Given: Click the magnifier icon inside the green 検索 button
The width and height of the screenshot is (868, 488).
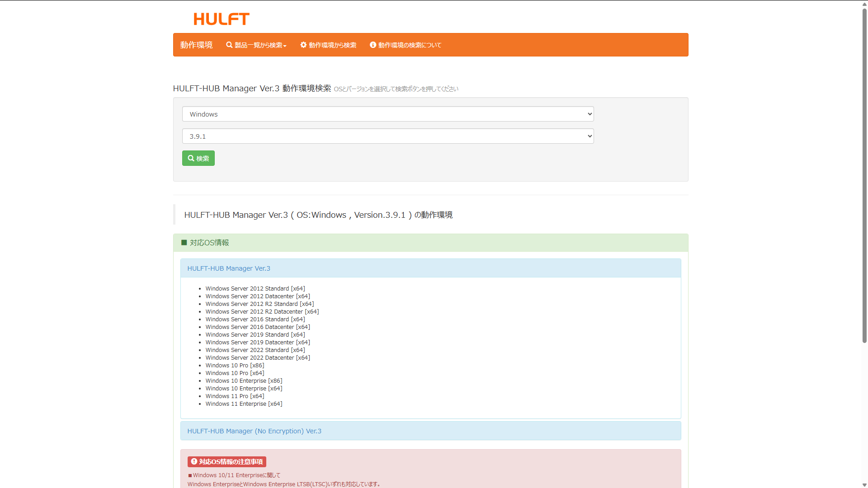Looking at the screenshot, I should click(x=192, y=158).
